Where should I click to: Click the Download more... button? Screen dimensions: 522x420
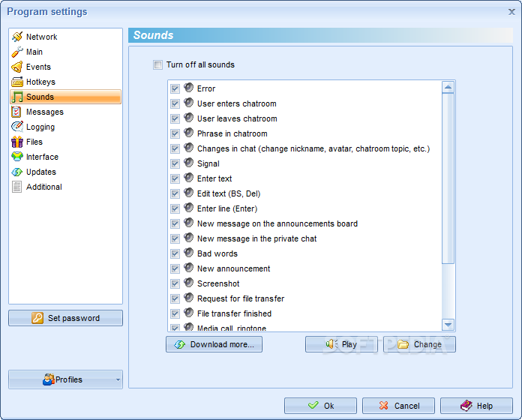pos(214,344)
